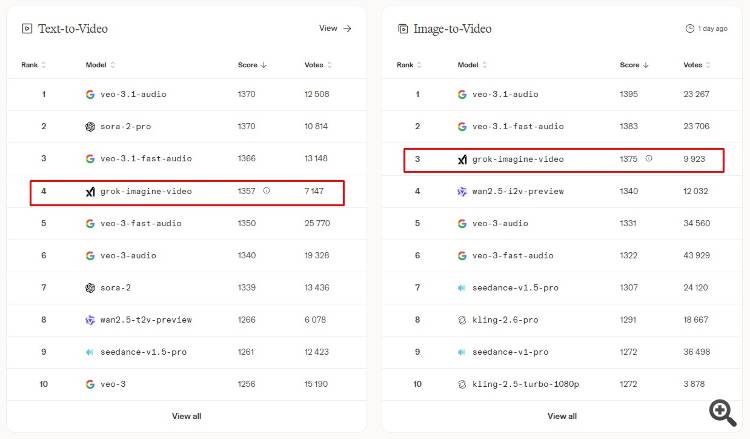Click Google icon for veo-3.1-audio in Image-to-Video
The height and width of the screenshot is (439, 750).
462,94
